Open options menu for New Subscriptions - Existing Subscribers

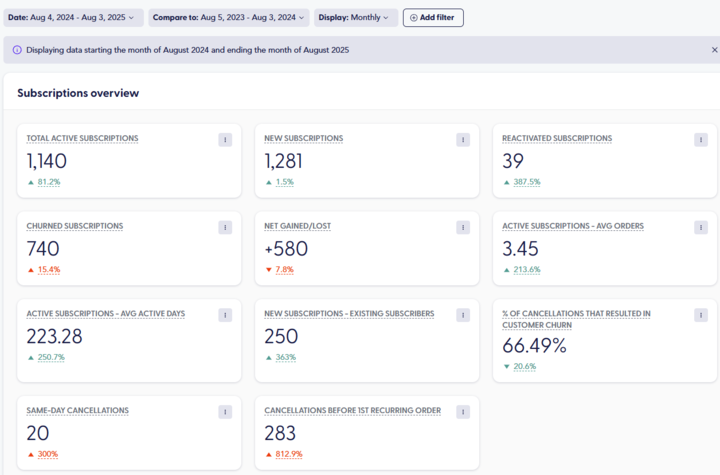coord(463,315)
